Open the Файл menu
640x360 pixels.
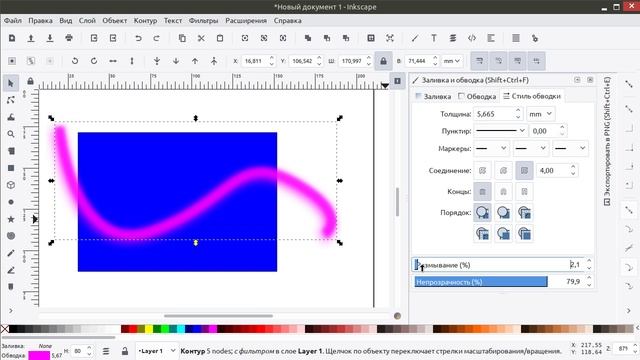[x=13, y=20]
